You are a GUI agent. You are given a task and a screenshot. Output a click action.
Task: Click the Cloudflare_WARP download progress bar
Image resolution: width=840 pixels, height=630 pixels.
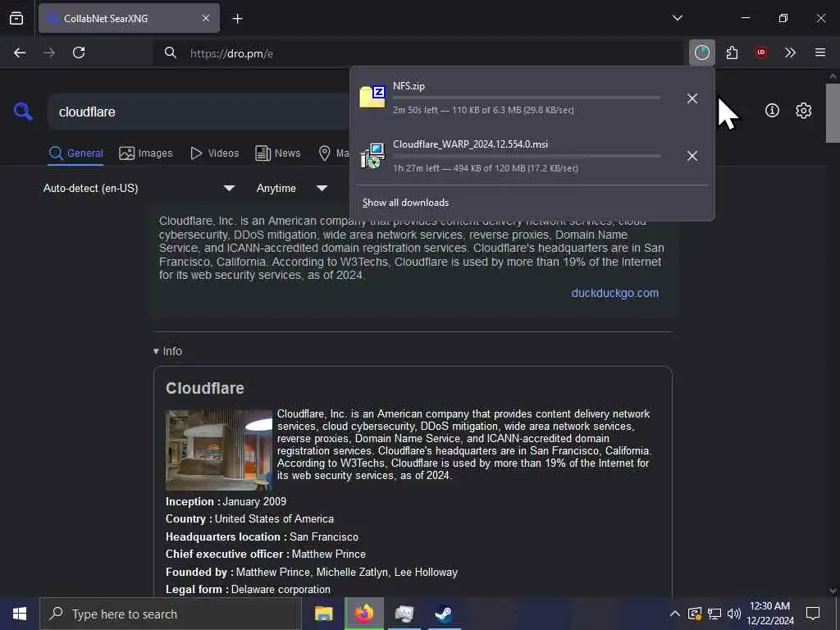click(x=527, y=156)
